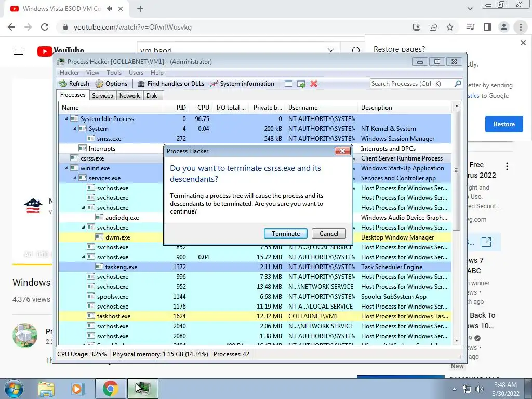Show hidden system tray icons
This screenshot has height=399, width=532.
tap(454, 389)
